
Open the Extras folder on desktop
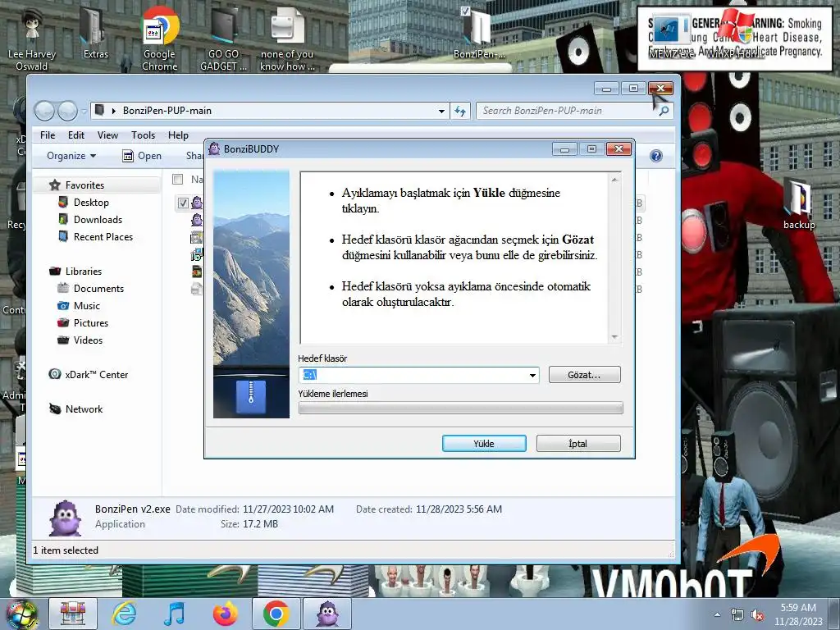pos(95,34)
